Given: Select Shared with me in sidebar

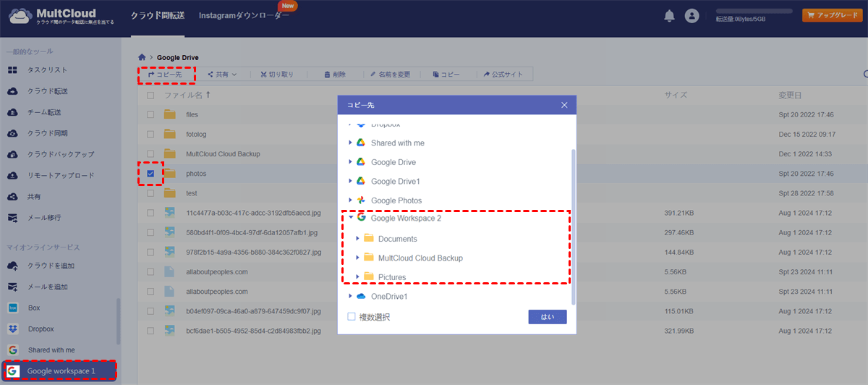Looking at the screenshot, I should click(x=51, y=350).
